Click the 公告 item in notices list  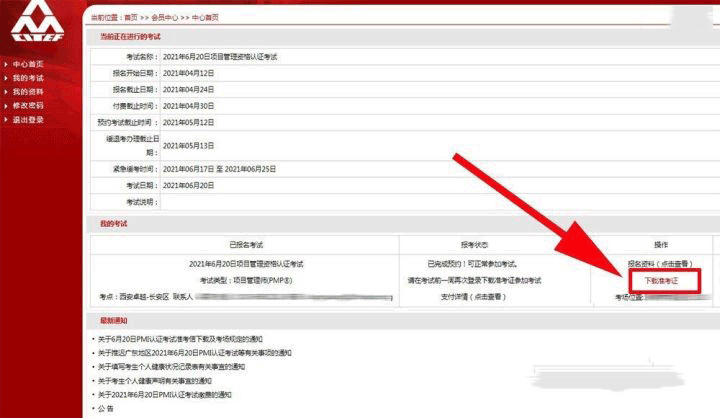pos(107,409)
